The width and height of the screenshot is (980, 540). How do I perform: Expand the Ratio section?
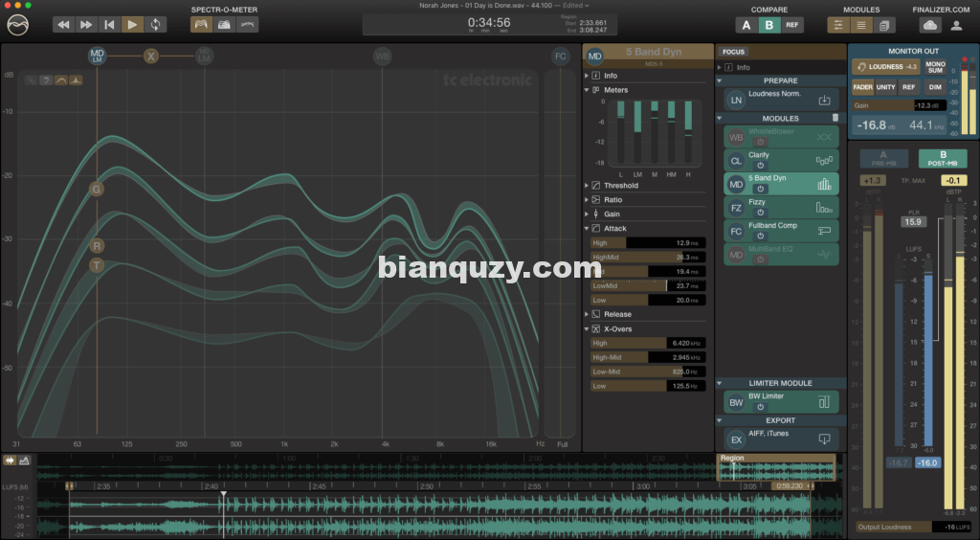(x=587, y=200)
